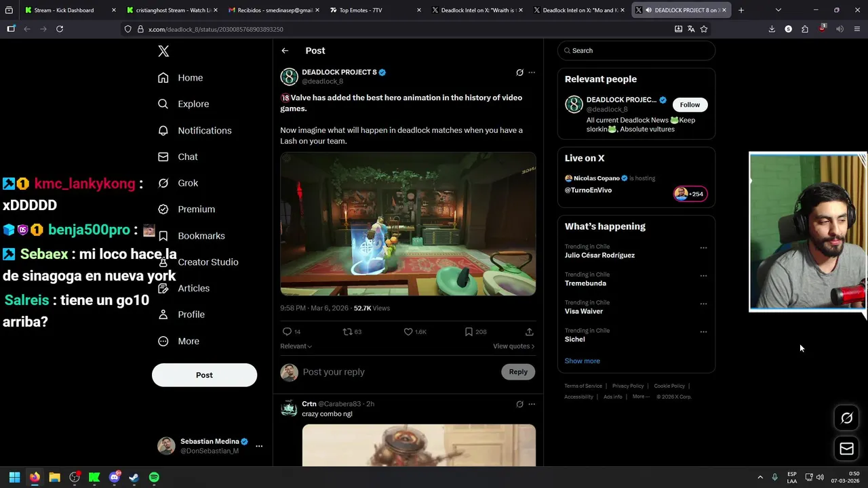Click Grok icon on DEADLOCK PROJECT 8 post
This screenshot has height=488, width=868.
[519, 73]
